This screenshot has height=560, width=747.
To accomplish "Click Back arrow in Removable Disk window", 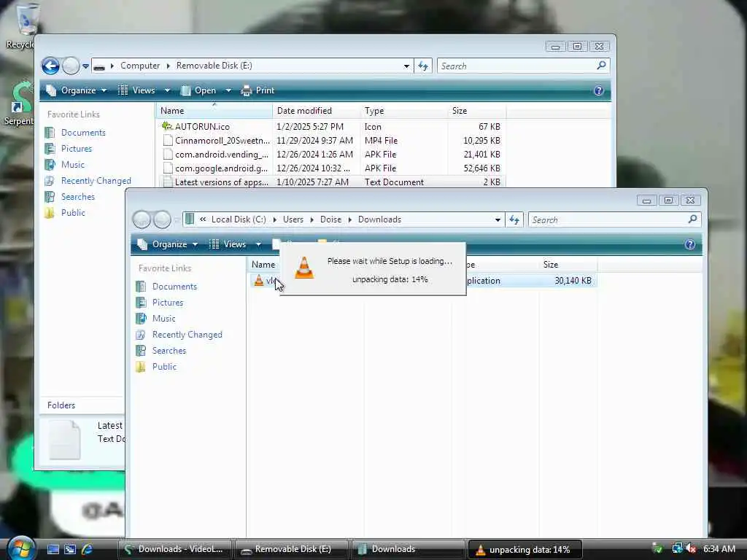I will [50, 66].
